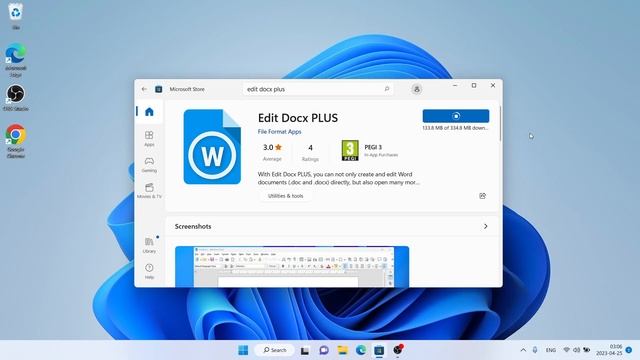Open the File Format Apps publisher link
The height and width of the screenshot is (360, 640).
279,132
